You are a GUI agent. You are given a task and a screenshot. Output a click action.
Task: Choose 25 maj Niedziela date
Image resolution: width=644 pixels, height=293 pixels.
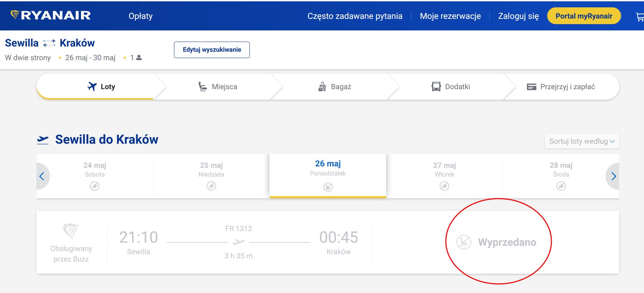point(211,176)
